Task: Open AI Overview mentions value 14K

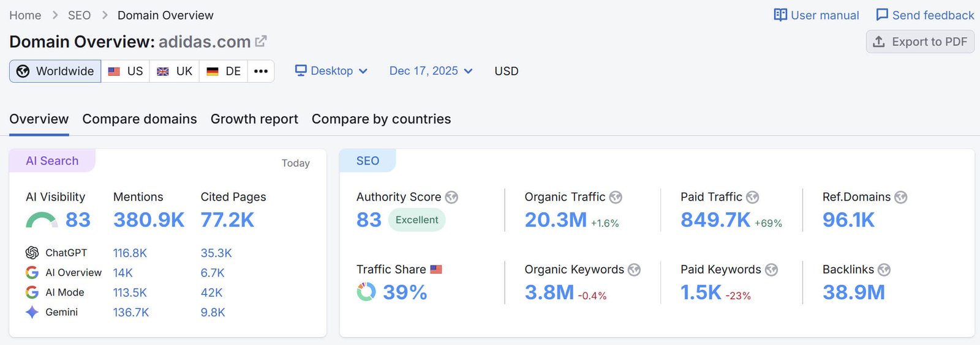Action: point(123,273)
